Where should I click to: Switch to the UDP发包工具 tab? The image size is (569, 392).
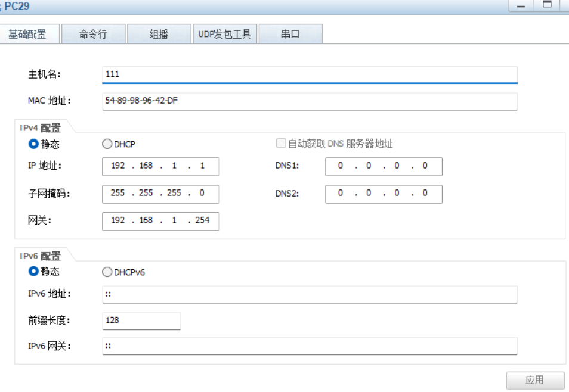pyautogui.click(x=226, y=33)
